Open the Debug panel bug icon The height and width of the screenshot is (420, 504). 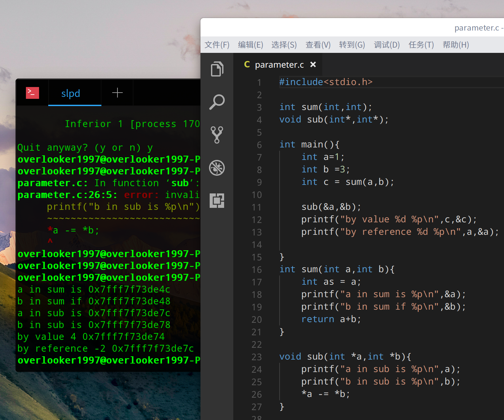pyautogui.click(x=217, y=168)
